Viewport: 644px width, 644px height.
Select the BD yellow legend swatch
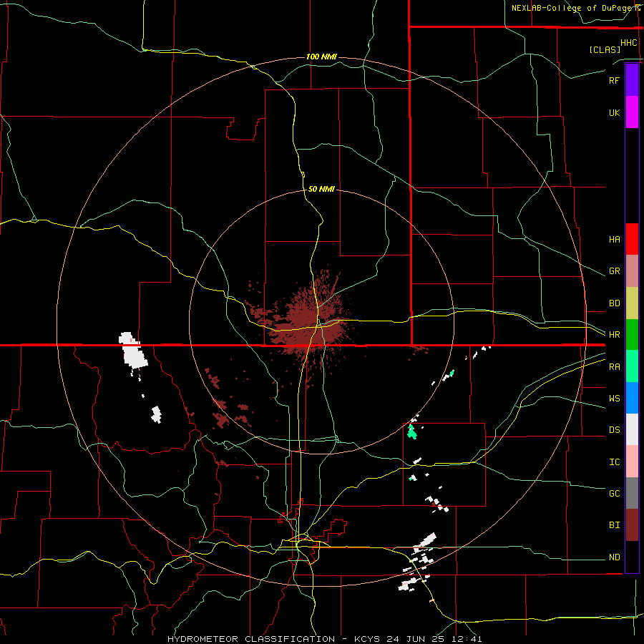coord(632,303)
